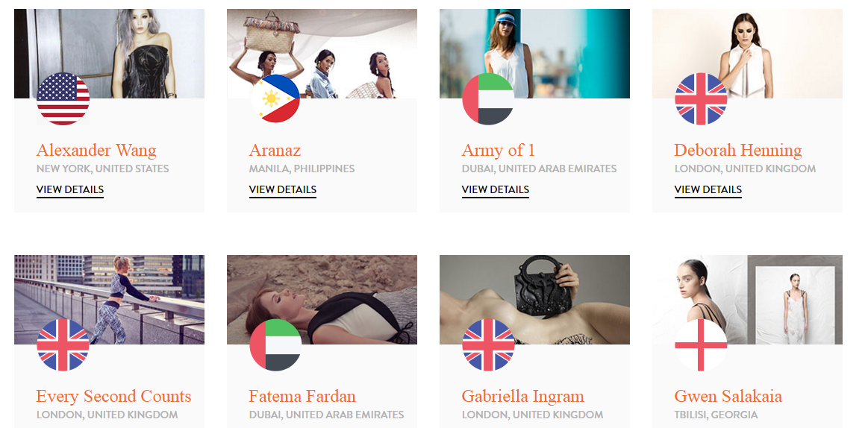This screenshot has height=428, width=868.
Task: Click the UAE flag icon on Fatema Fardan card
Action: [x=275, y=345]
